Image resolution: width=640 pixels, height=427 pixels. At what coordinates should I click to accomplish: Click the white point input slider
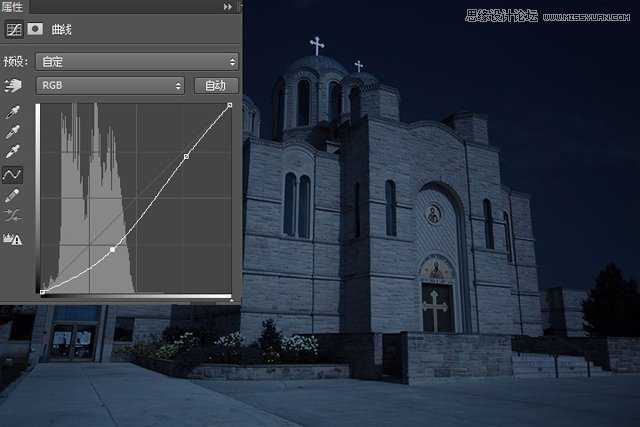(231, 297)
